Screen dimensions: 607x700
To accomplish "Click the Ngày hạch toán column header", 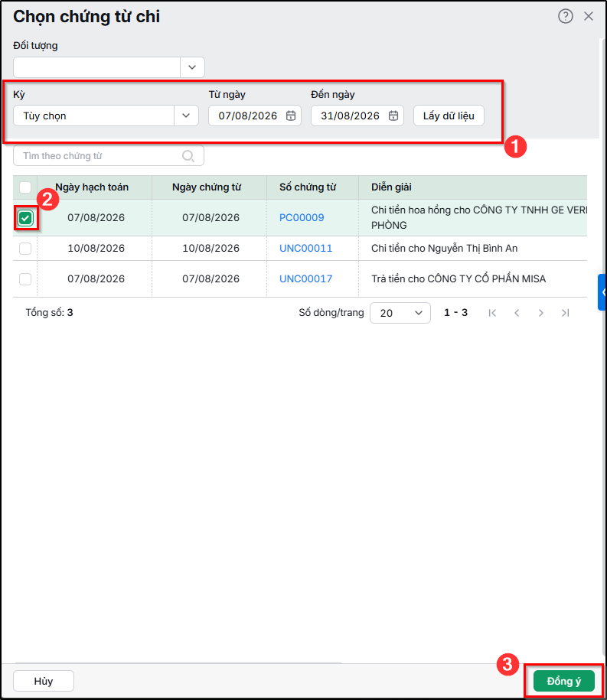I will click(92, 187).
